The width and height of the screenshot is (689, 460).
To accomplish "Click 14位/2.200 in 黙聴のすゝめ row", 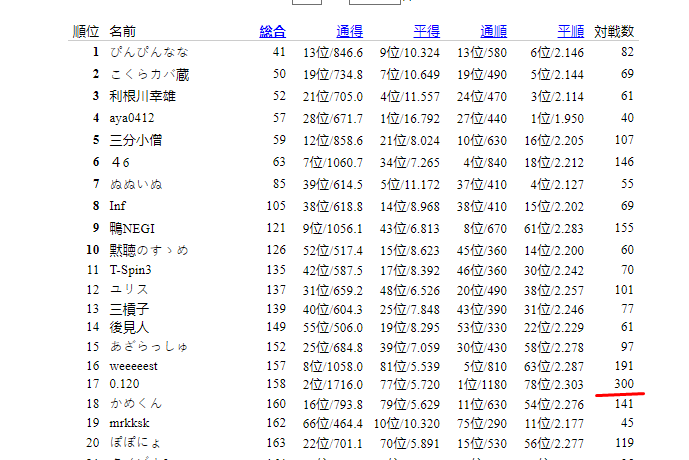I will (554, 250).
